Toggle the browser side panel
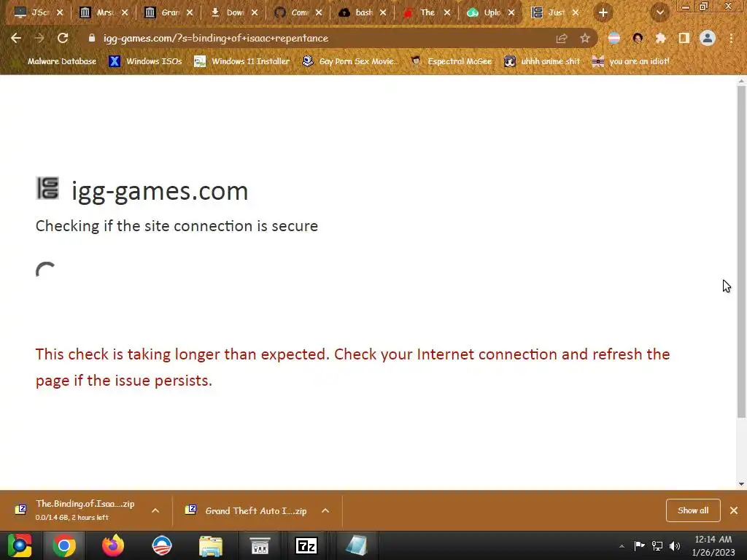Viewport: 747px width, 560px height. [x=684, y=38]
